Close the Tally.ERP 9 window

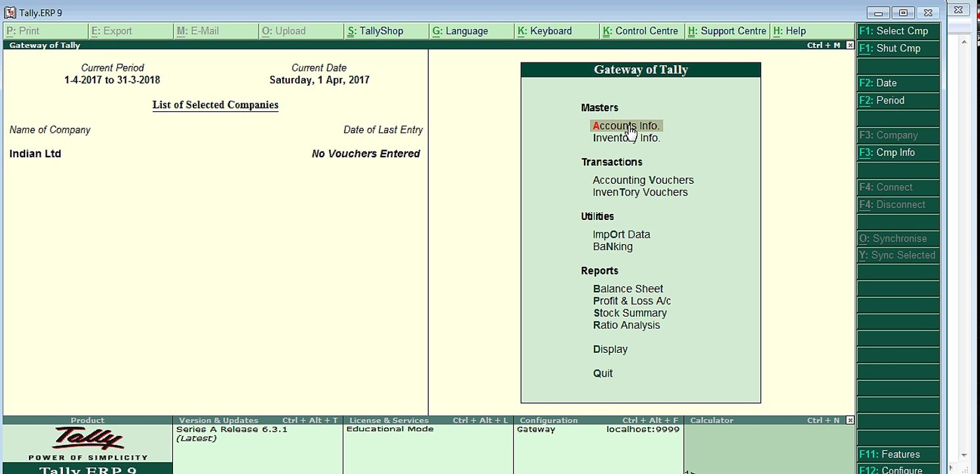click(x=928, y=13)
